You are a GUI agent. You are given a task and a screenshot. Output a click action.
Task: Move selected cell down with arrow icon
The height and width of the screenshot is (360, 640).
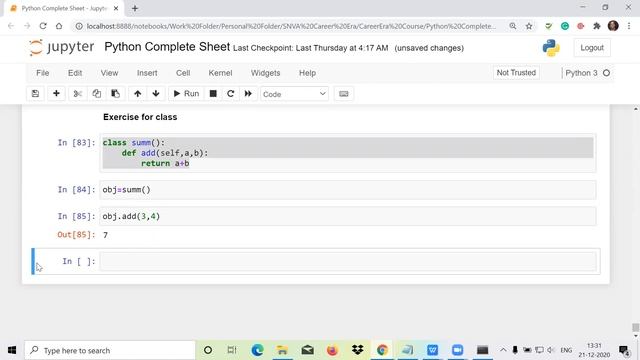pos(156,93)
